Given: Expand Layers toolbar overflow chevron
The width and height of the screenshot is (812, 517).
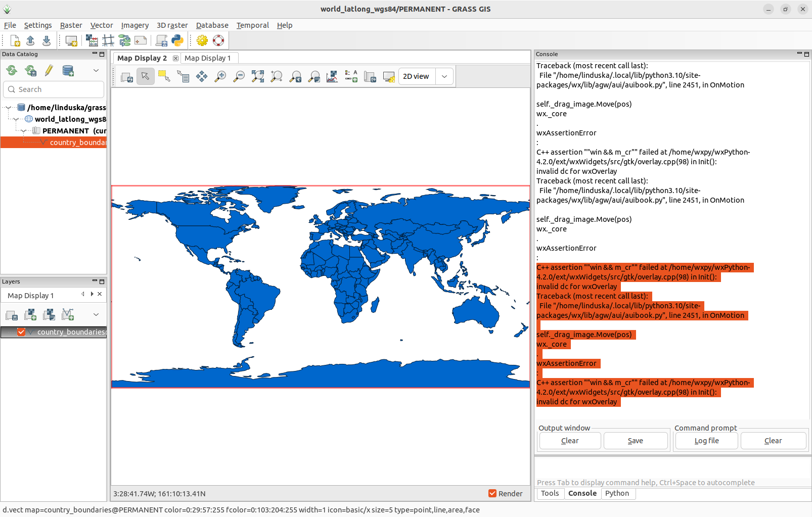Looking at the screenshot, I should 96,314.
